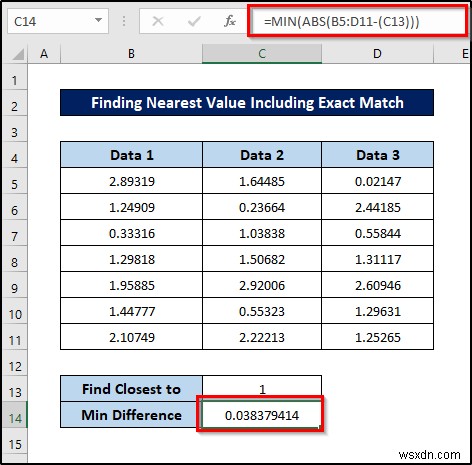Select cell containing 2.60946

[x=378, y=285]
